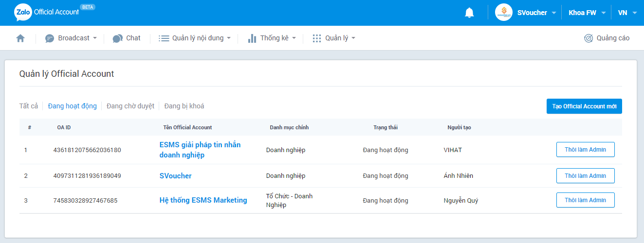
Task: Click Thôi làm Admin for ESMS giải pháp
Action: coord(585,150)
